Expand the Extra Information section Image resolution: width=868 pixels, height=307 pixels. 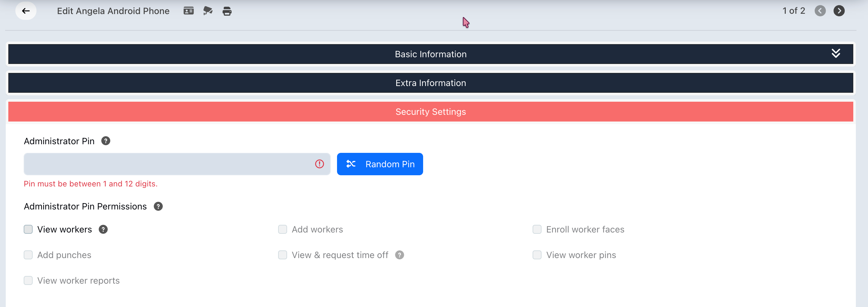coord(430,83)
